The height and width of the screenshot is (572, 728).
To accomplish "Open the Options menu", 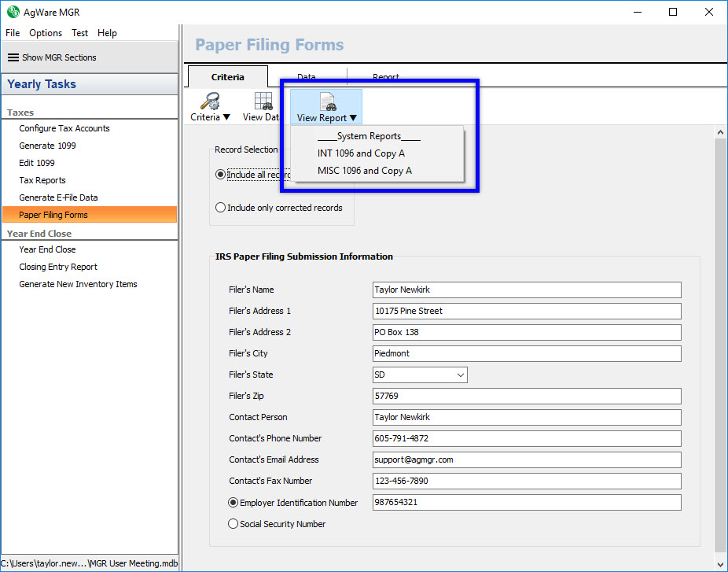I will [x=46, y=33].
